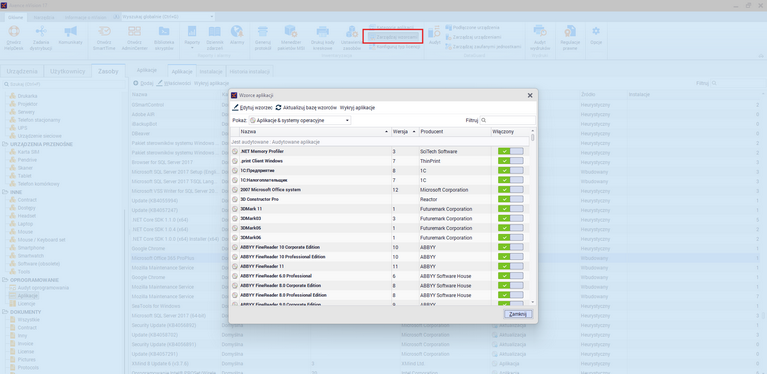Click the disc icon beside ABBYY FineReader 11
The height and width of the screenshot is (374, 767).
235,266
